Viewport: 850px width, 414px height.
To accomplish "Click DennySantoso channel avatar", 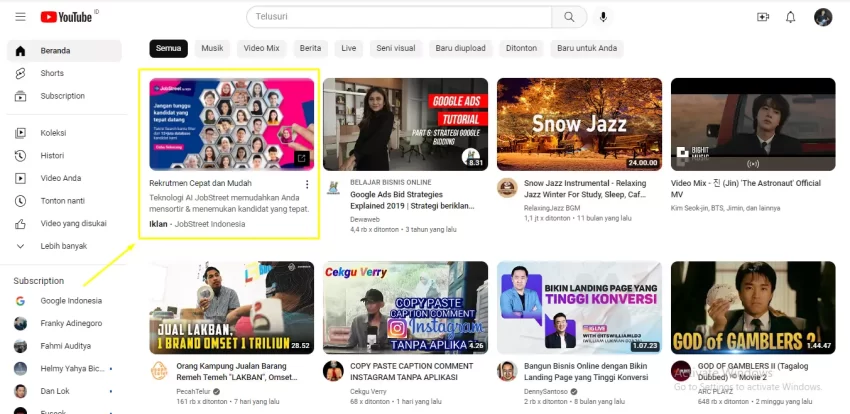I will pos(507,371).
